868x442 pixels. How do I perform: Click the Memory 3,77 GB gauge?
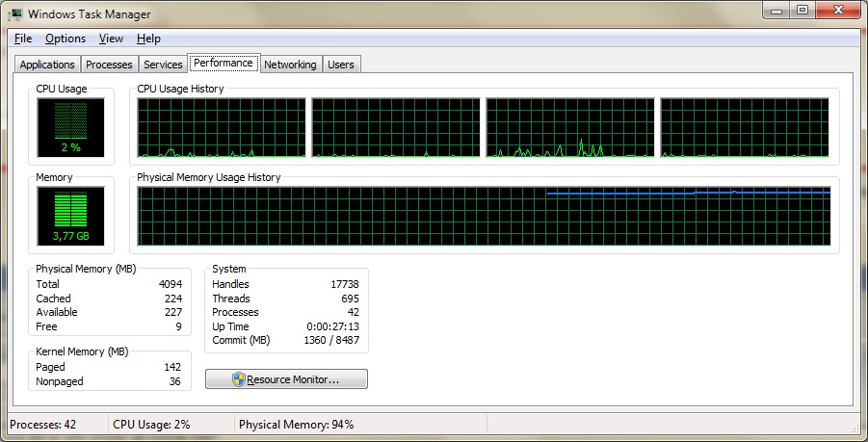(71, 217)
